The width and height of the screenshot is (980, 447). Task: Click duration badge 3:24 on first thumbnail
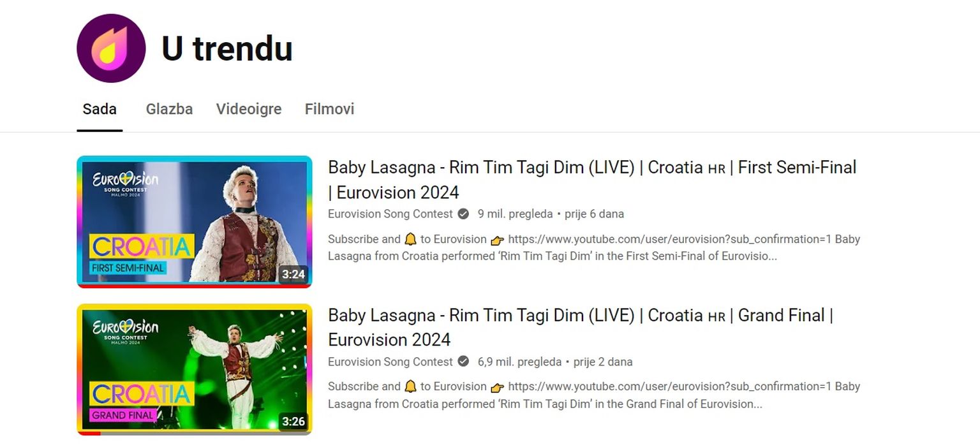[x=293, y=274]
